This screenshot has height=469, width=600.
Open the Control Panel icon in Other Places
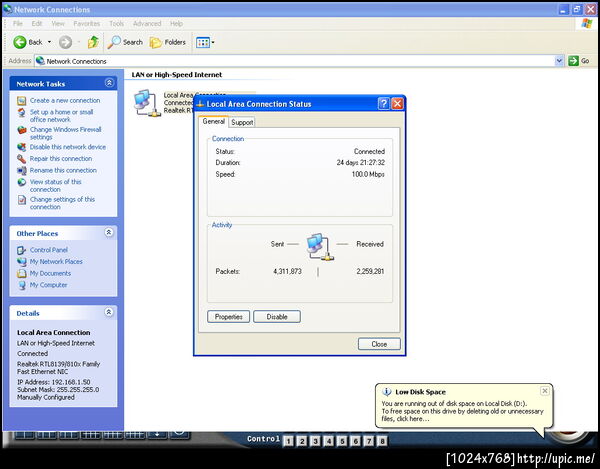(x=22, y=250)
